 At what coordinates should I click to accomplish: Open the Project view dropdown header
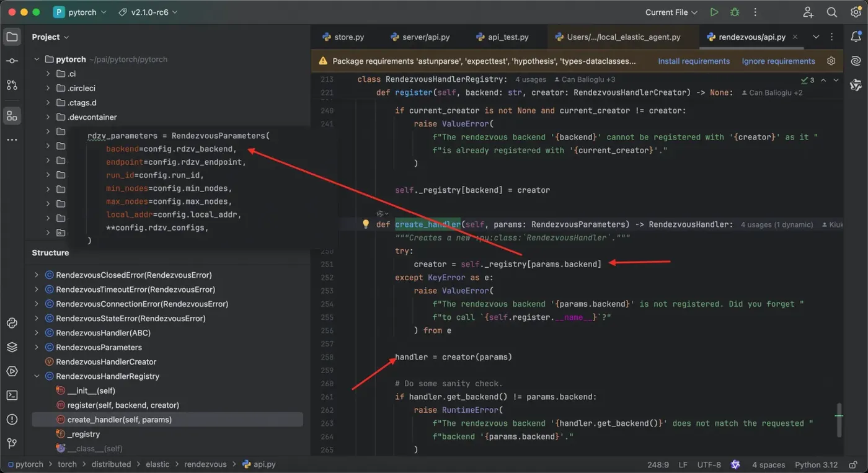coord(50,37)
